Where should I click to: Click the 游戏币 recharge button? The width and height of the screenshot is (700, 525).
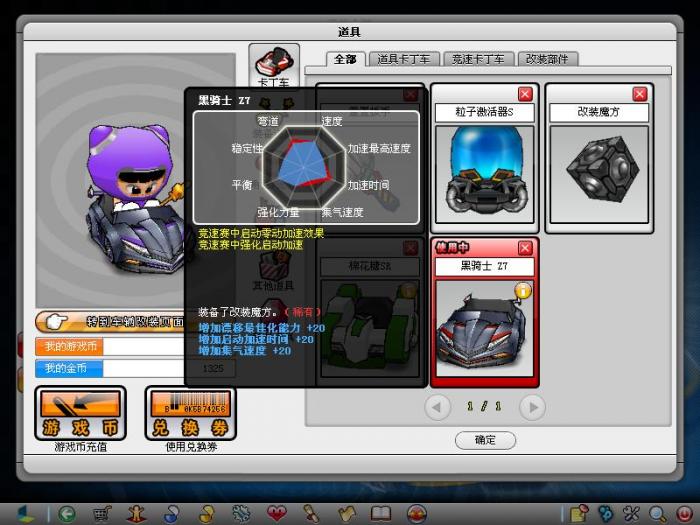coord(80,413)
